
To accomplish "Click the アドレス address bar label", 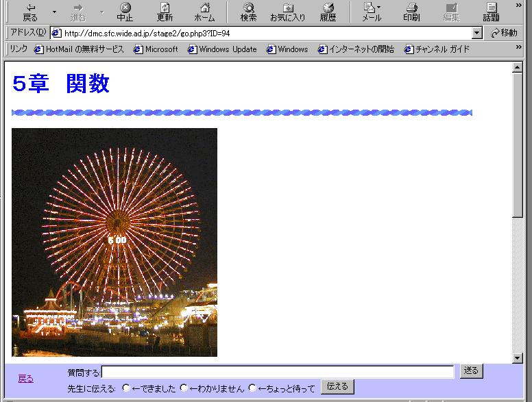I will coord(28,33).
